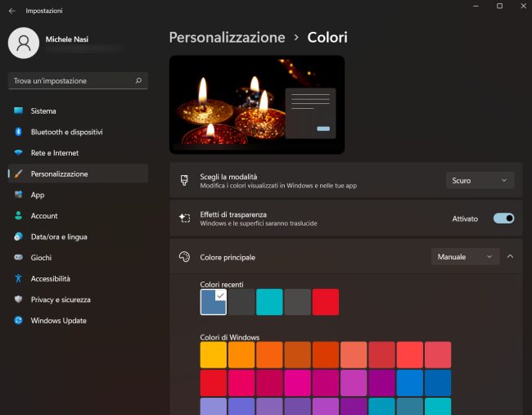The height and width of the screenshot is (415, 532).
Task: Select the lavender swatch starting third row
Action: [214, 407]
